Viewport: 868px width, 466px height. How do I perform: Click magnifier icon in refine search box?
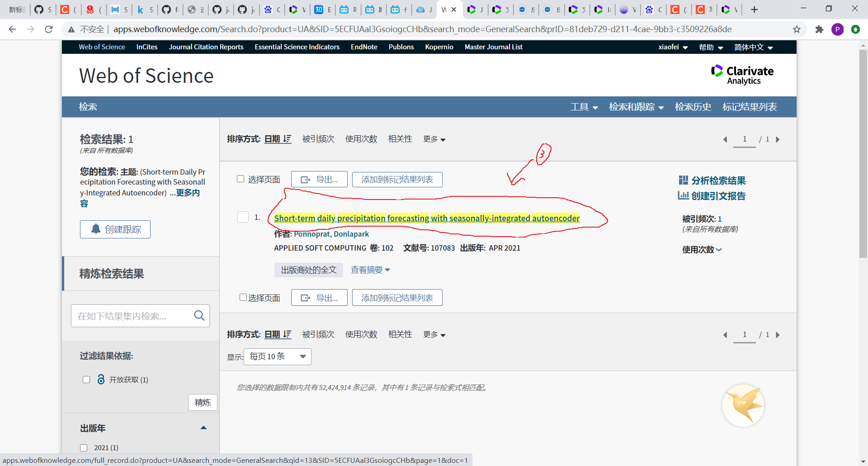[199, 315]
